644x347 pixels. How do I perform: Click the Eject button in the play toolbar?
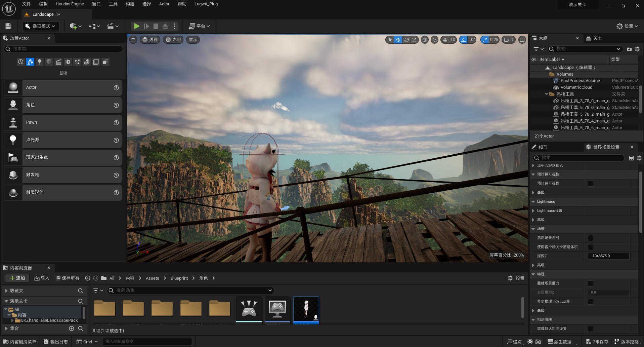[165, 26]
